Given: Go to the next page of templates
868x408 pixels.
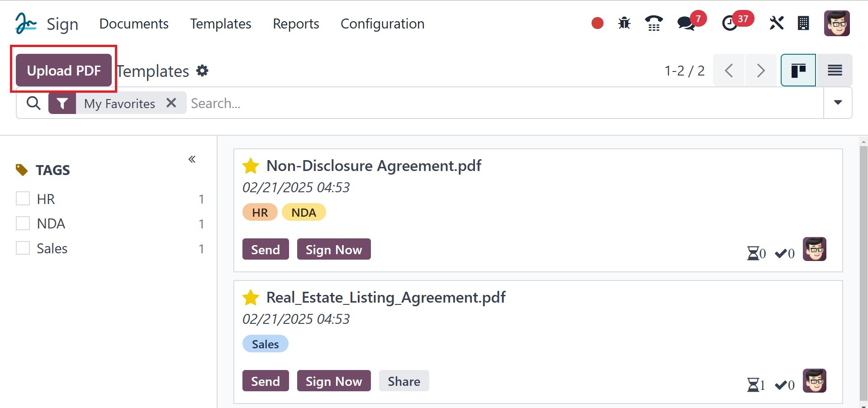Looking at the screenshot, I should point(761,71).
